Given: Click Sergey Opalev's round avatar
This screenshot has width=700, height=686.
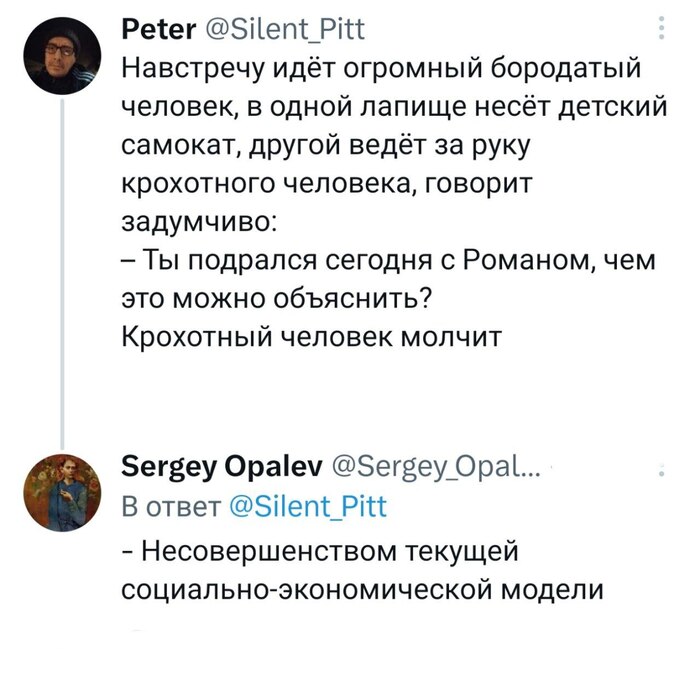Looking at the screenshot, I should click(63, 490).
